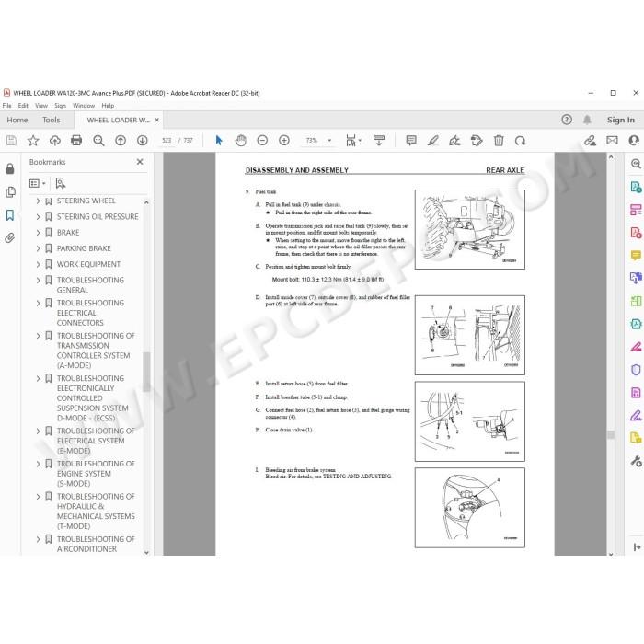
Task: Click the find bookmark icon in Bookmarks panel
Action: (61, 183)
